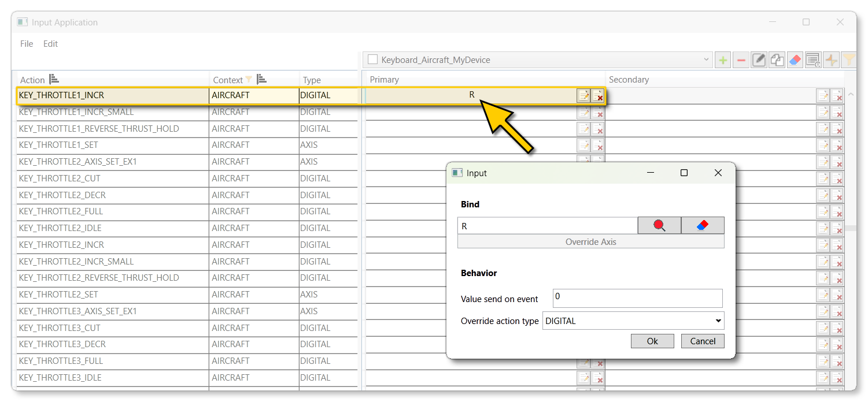Cancel the Input dialog
The width and height of the screenshot is (868, 402).
click(x=703, y=341)
